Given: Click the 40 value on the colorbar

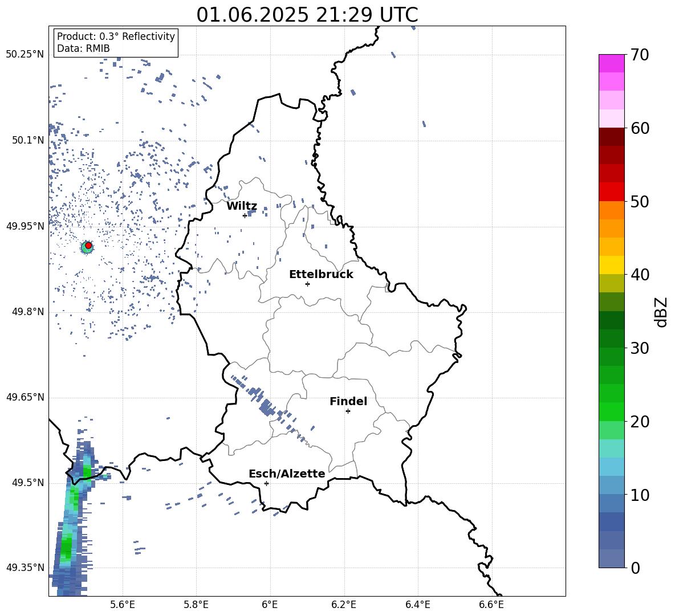Looking at the screenshot, I should pyautogui.click(x=640, y=275).
